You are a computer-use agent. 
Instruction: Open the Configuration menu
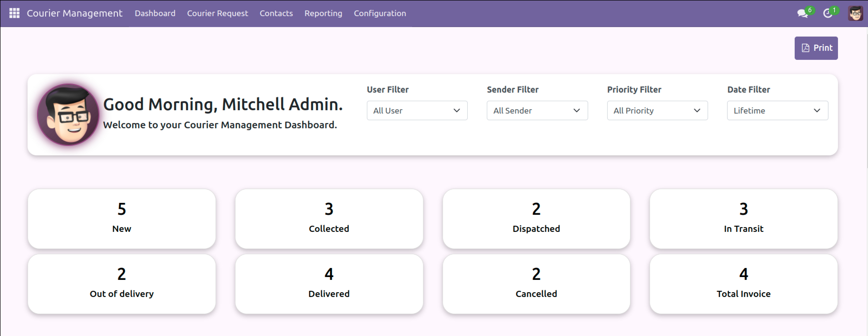tap(380, 13)
